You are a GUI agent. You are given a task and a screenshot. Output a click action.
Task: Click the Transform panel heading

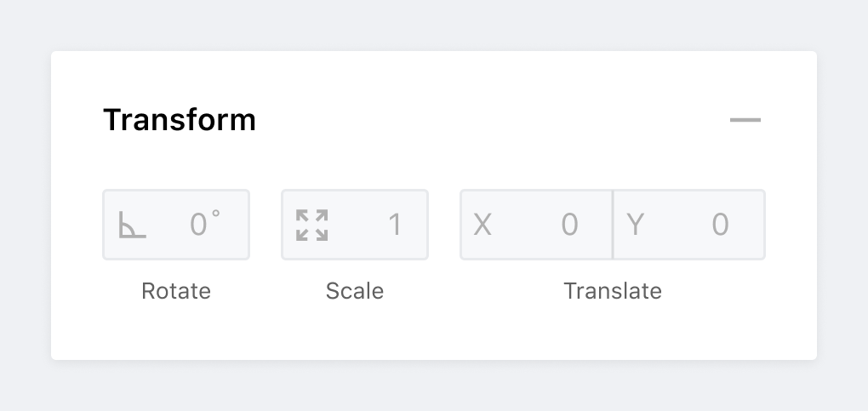coord(180,120)
